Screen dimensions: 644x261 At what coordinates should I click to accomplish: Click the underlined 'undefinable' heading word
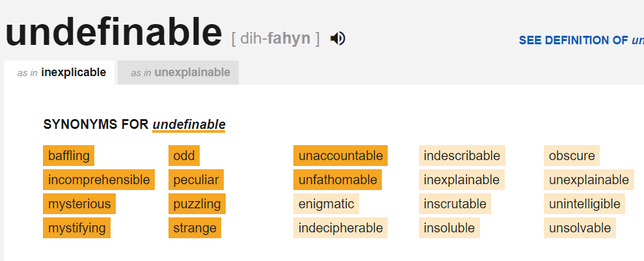point(189,124)
